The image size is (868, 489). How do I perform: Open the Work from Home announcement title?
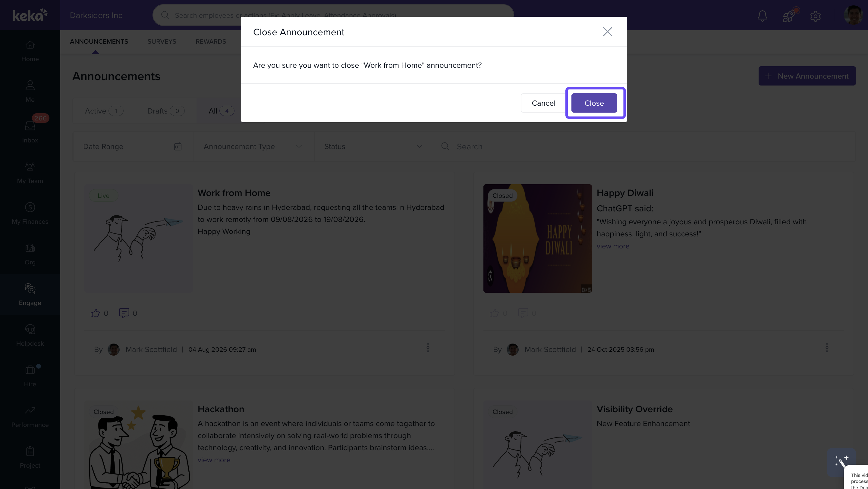tap(234, 193)
